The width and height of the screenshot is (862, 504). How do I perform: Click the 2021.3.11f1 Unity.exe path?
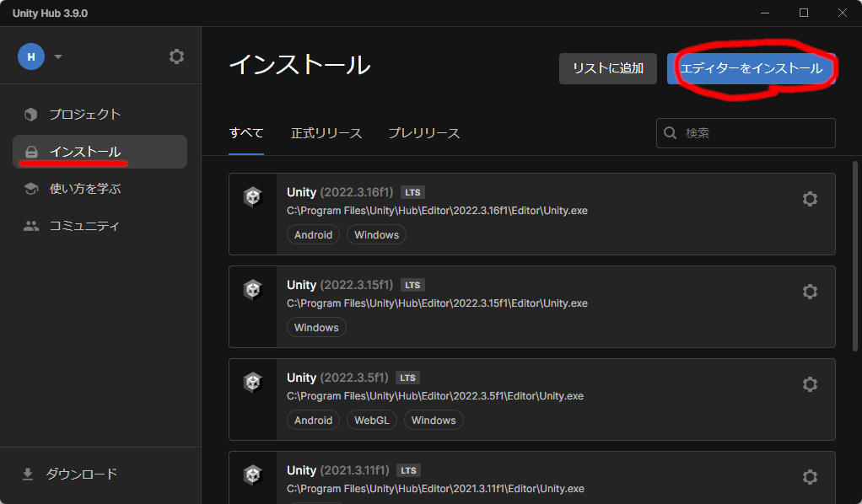tap(435, 489)
